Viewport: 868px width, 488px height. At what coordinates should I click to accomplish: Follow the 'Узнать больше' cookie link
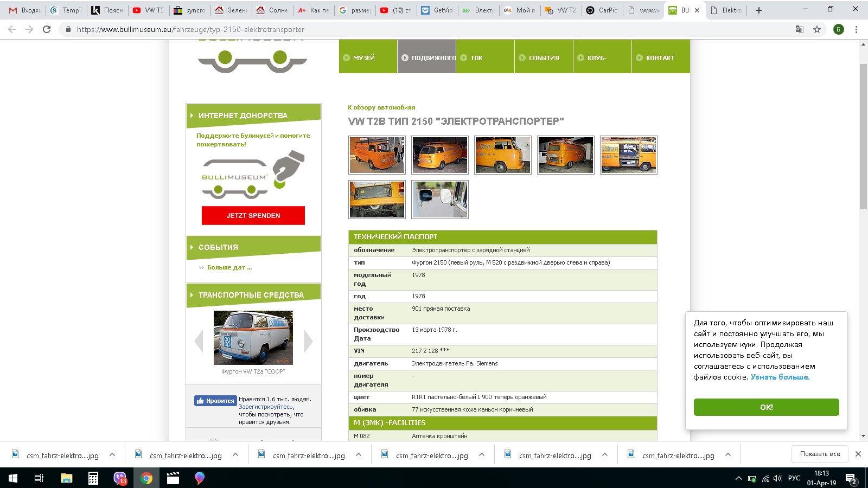coord(780,377)
